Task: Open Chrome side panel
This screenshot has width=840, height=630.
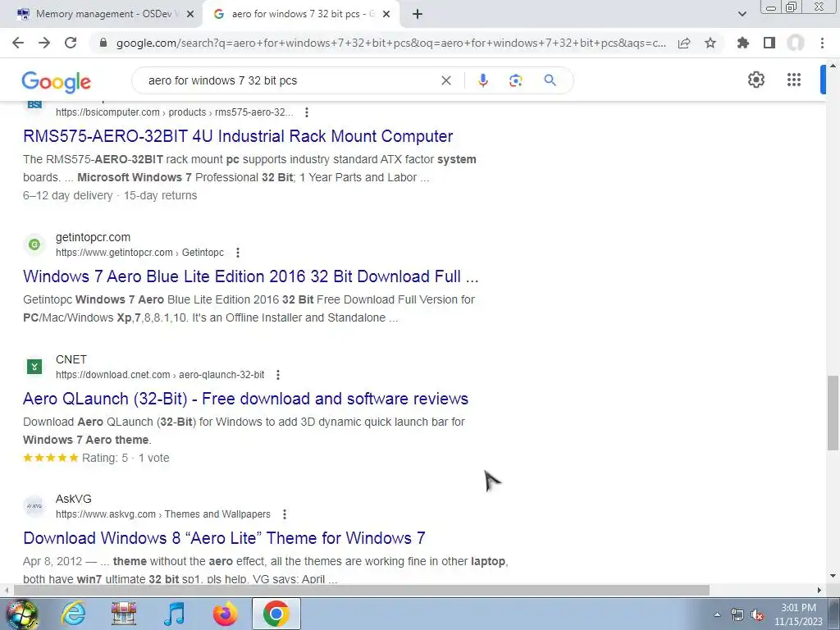Action: pos(769,43)
